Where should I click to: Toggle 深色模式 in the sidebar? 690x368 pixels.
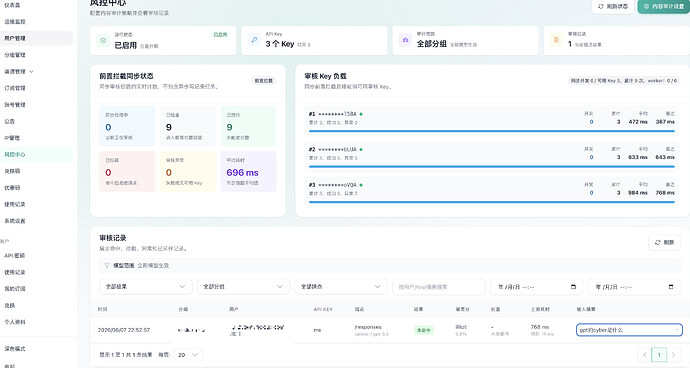pos(15,349)
